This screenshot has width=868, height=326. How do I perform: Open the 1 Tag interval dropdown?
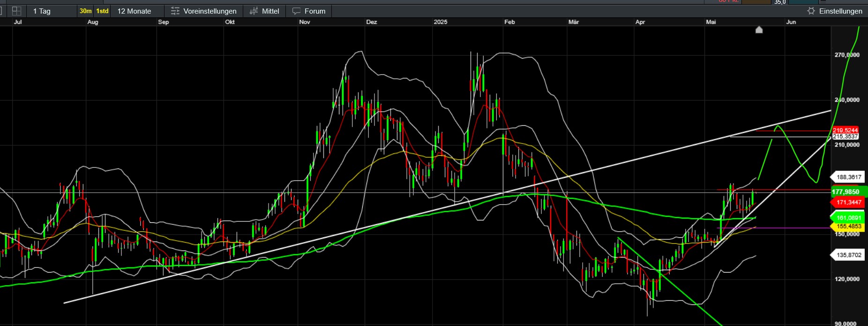click(42, 11)
